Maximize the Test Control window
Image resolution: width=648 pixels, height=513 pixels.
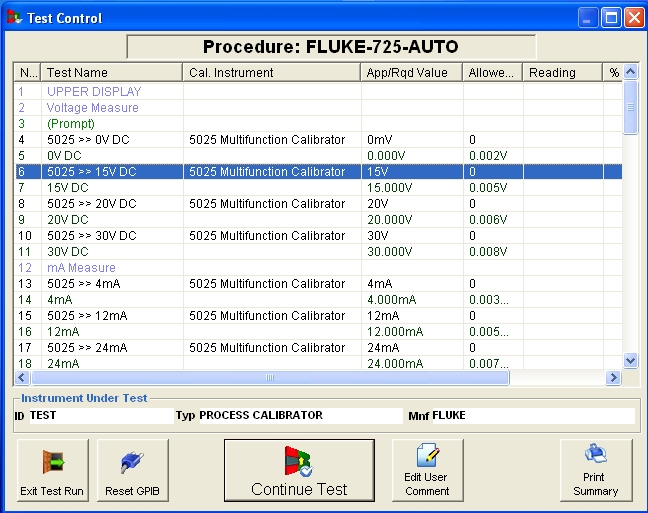(613, 18)
